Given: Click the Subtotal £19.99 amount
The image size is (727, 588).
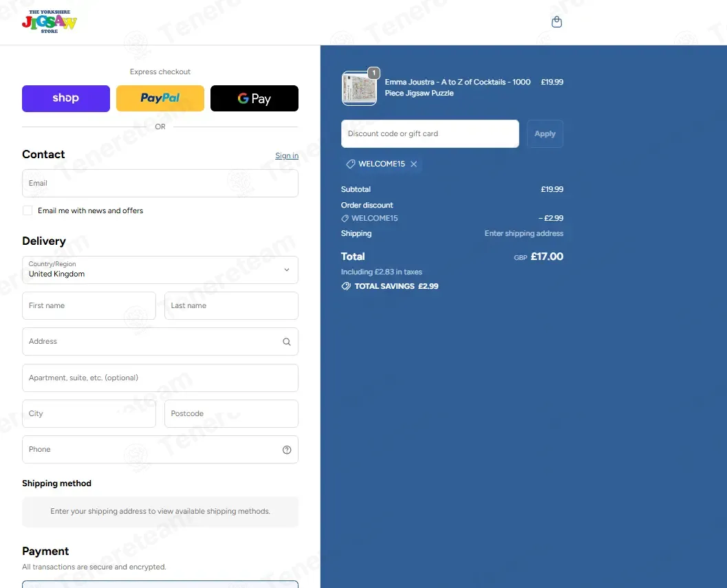Looking at the screenshot, I should [x=552, y=189].
